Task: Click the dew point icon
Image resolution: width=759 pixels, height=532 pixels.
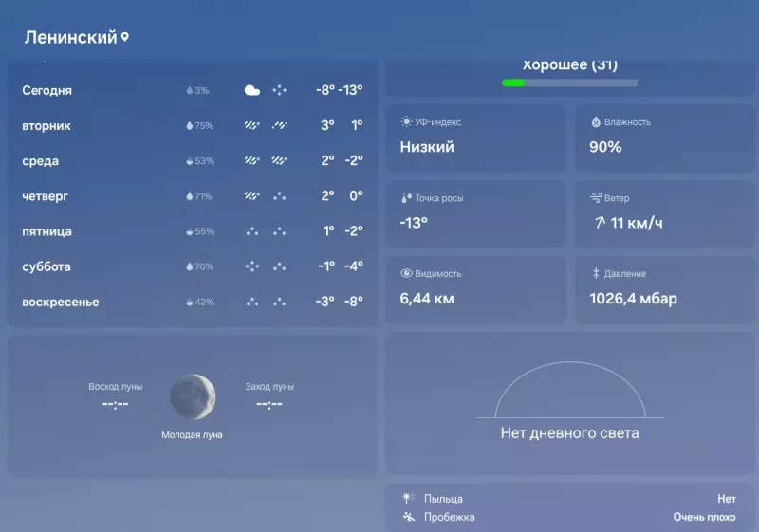Action: (406, 198)
